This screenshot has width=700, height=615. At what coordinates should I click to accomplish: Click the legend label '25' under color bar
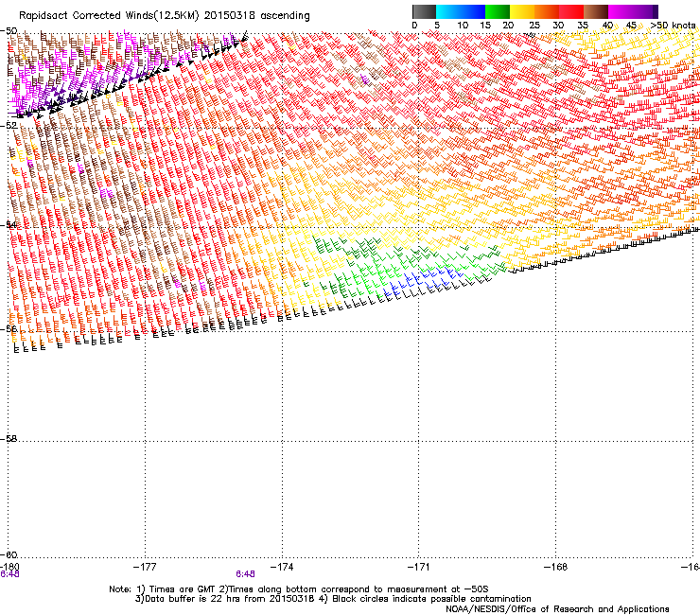point(534,26)
